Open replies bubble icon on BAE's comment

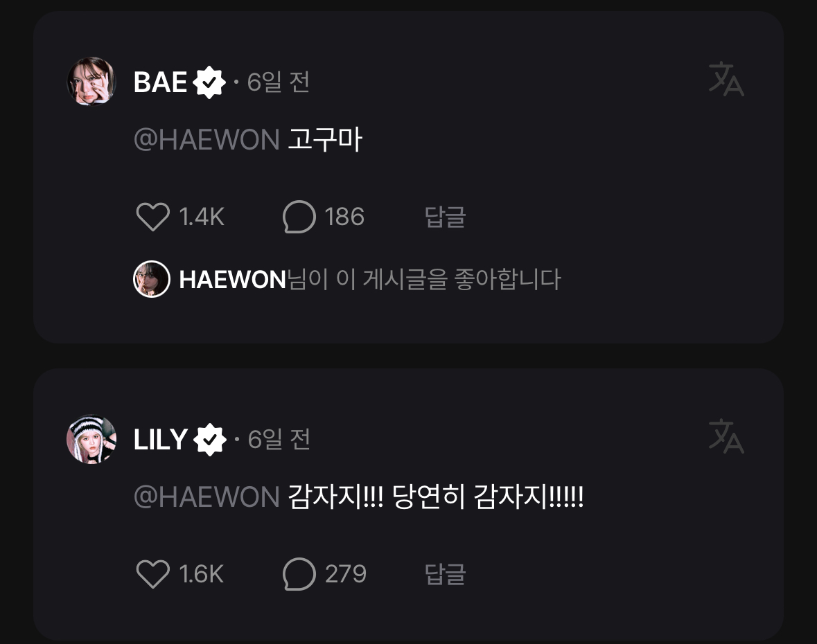(x=299, y=217)
